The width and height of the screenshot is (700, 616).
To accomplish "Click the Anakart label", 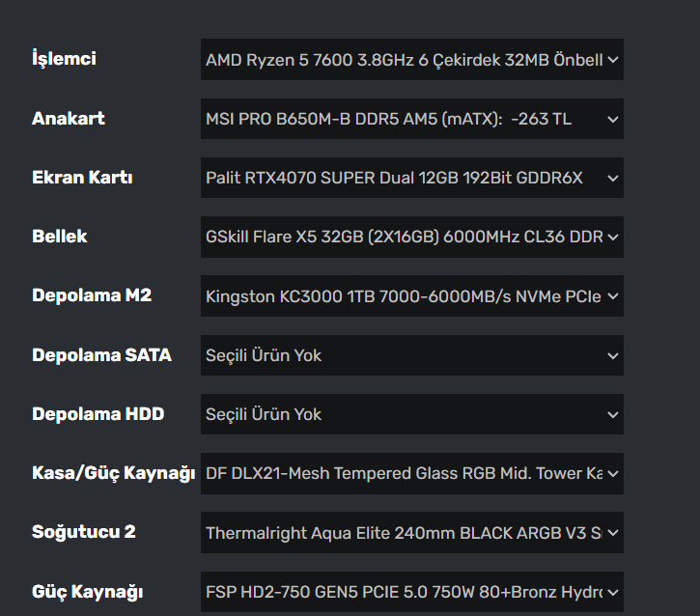I will 69,119.
